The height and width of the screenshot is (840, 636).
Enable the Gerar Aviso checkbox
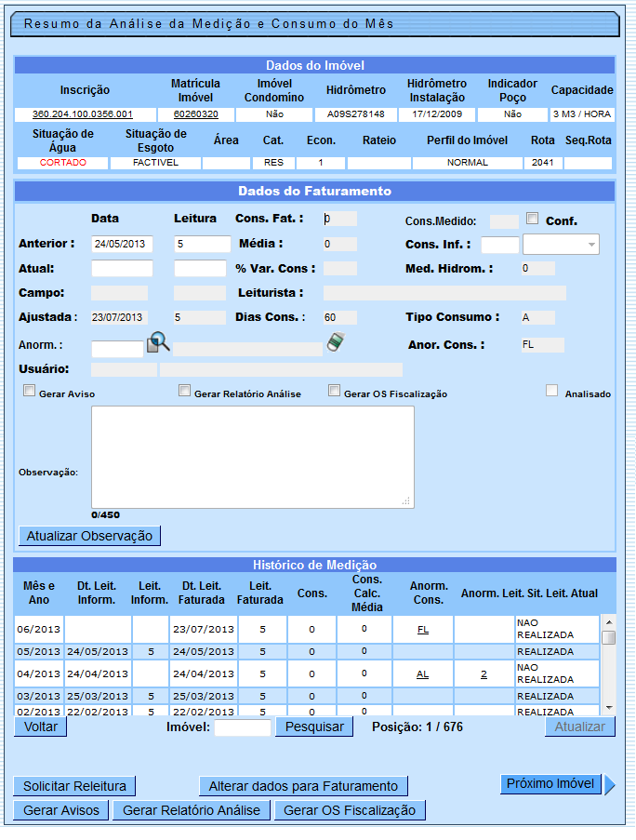pyautogui.click(x=29, y=391)
